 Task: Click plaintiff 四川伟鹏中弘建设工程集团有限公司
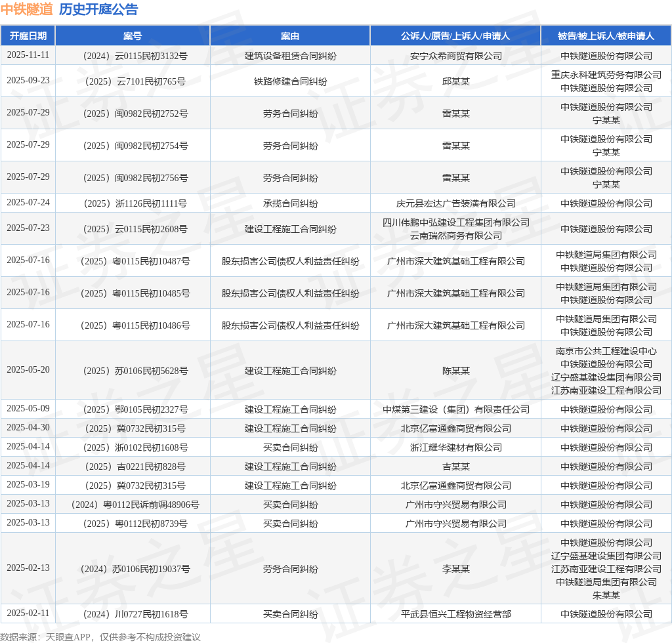pos(455,223)
